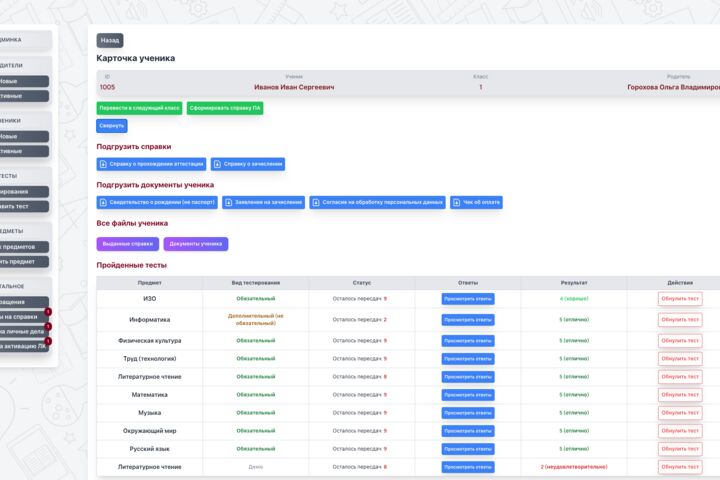The image size is (720, 480).
Task: Click student name Иванов Иван Сергеевич
Action: point(294,87)
